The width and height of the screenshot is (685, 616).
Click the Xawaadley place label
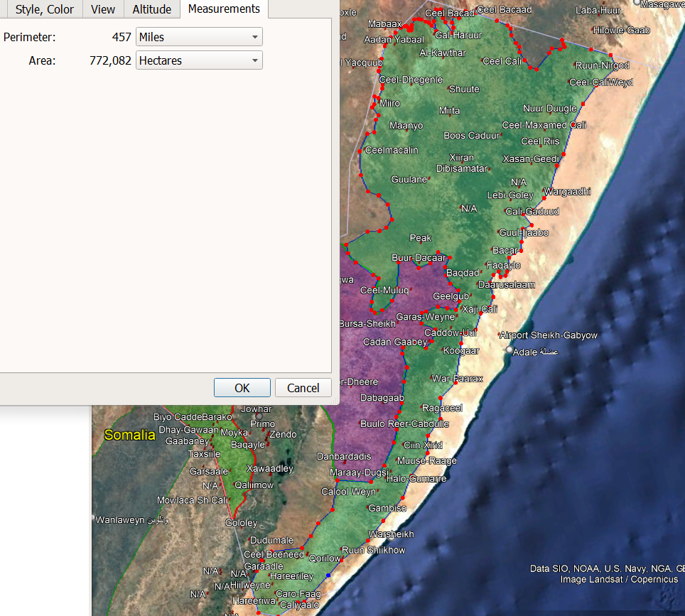pos(269,468)
